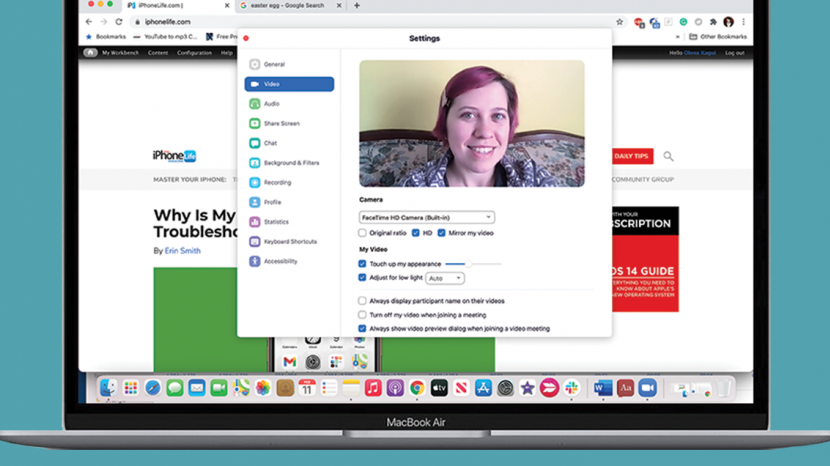
Task: Enable Always display participant name checkbox
Action: 362,301
